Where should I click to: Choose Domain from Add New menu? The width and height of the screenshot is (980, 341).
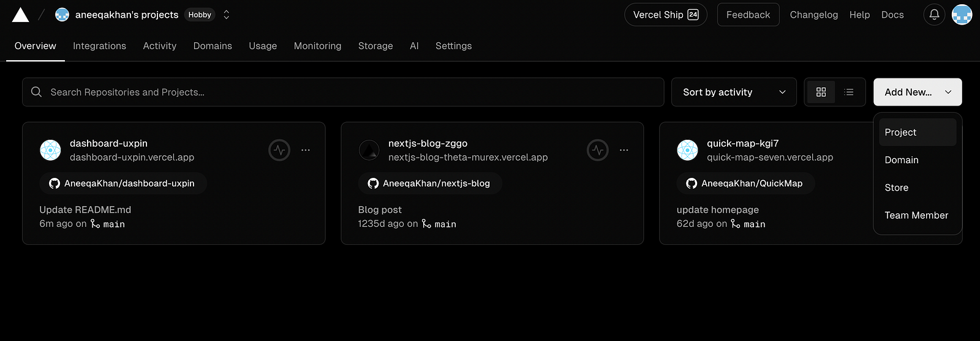coord(918,160)
